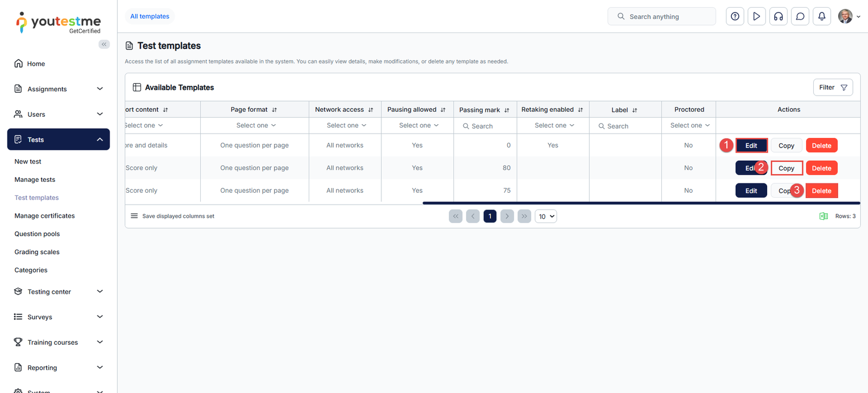This screenshot has width=868, height=393.
Task: Sort by Passing mark column
Action: pos(507,110)
